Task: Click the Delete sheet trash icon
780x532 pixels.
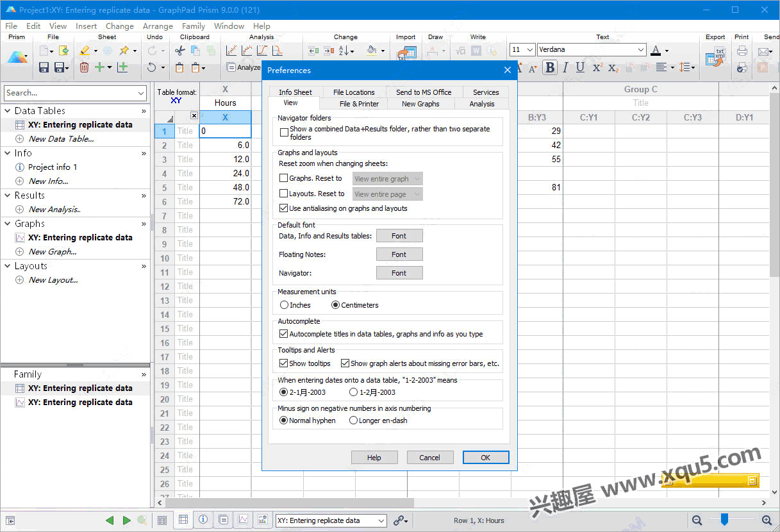Action: pos(84,67)
